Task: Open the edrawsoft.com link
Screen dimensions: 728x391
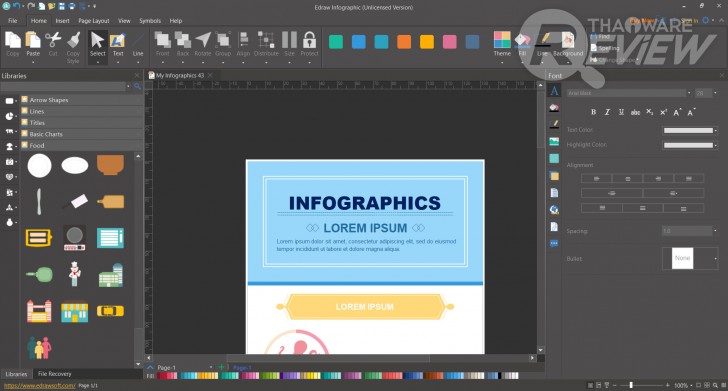Action: click(39, 385)
